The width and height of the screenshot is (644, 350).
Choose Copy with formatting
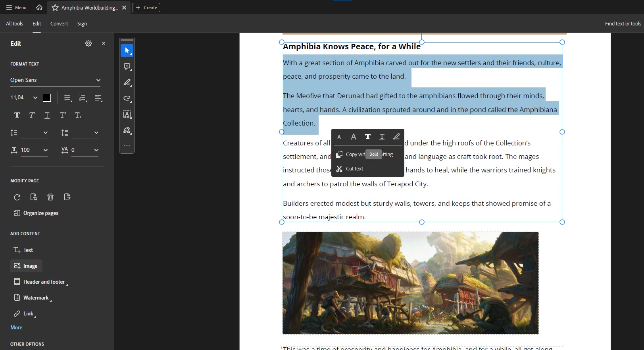coord(368,155)
